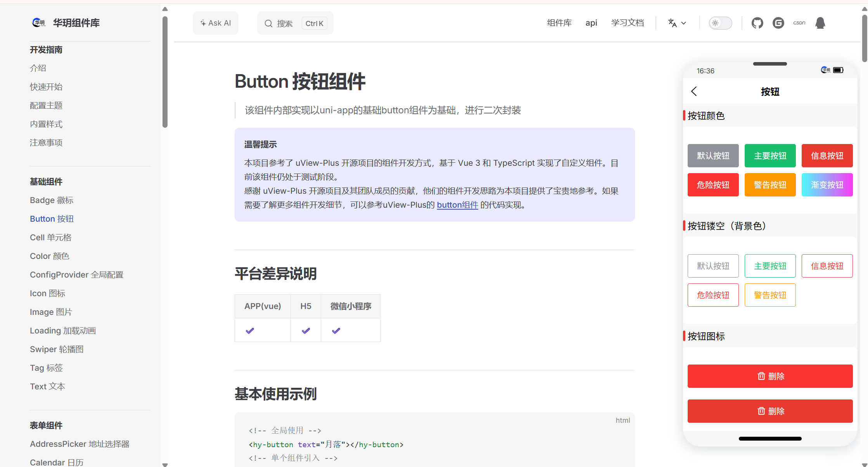This screenshot has width=868, height=467.
Task: Open AddressPicker 地址选择器 sidebar item
Action: (x=80, y=444)
